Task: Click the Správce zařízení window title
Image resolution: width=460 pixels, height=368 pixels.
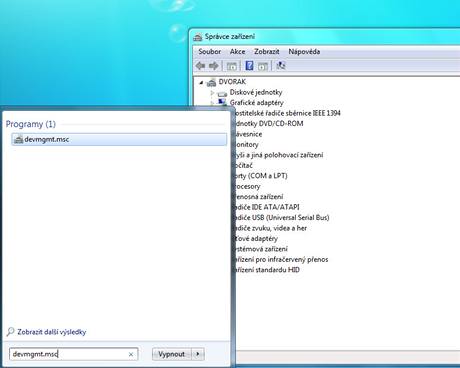Action: coord(230,37)
